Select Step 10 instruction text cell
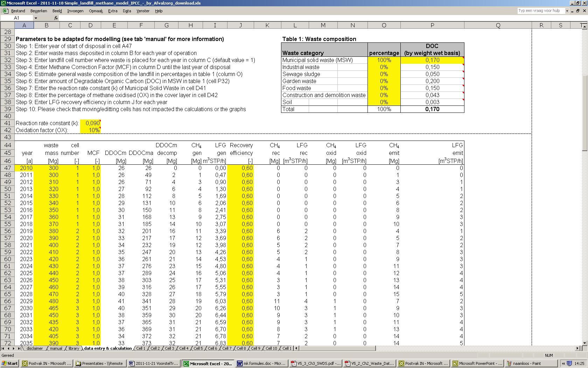 131,109
